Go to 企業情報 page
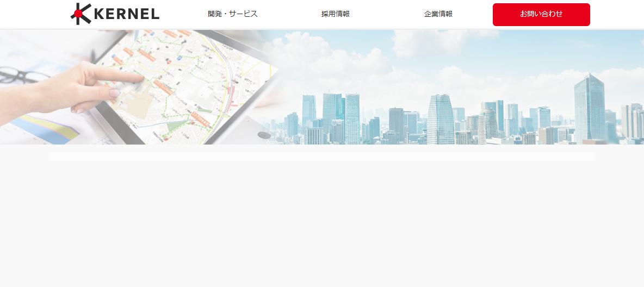This screenshot has width=644, height=287. (x=438, y=14)
